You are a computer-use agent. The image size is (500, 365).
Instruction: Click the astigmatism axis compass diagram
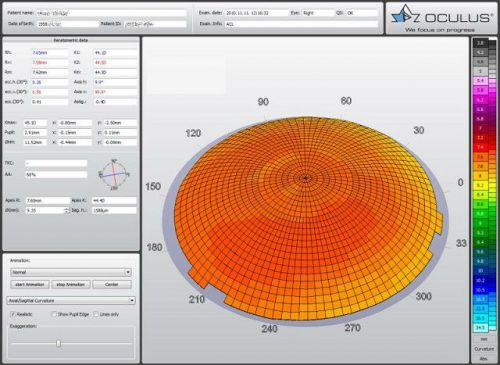(114, 174)
